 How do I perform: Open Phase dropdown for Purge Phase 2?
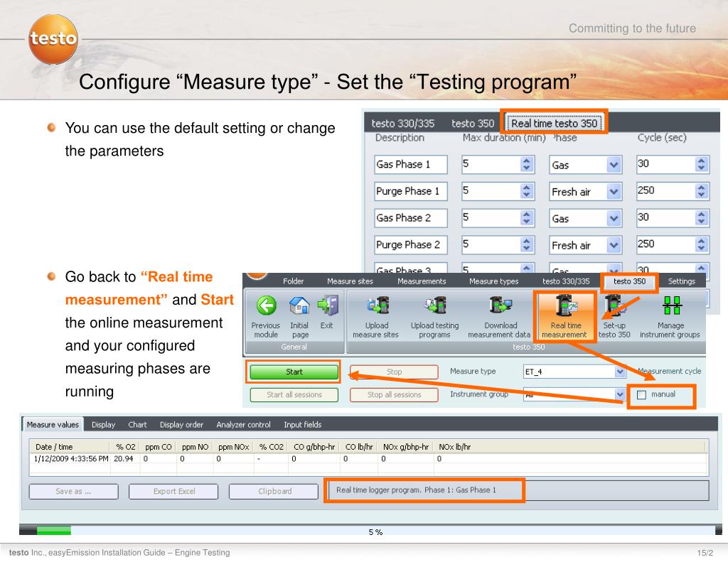(614, 245)
